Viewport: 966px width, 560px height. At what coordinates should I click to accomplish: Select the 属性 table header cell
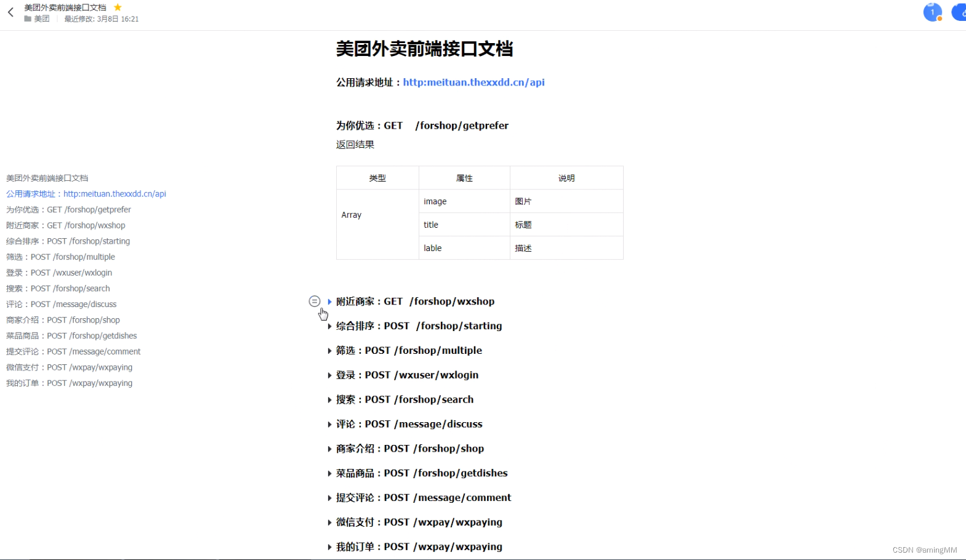point(464,178)
